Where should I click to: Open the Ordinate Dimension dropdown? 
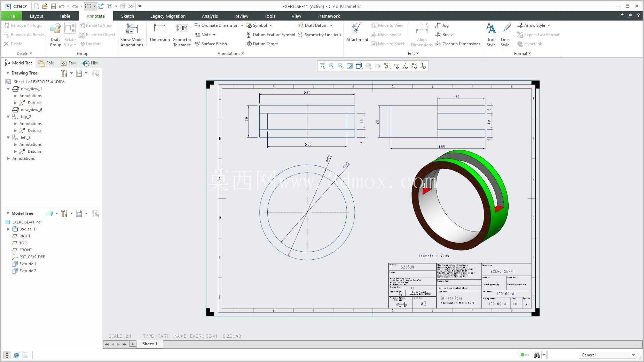click(x=242, y=25)
